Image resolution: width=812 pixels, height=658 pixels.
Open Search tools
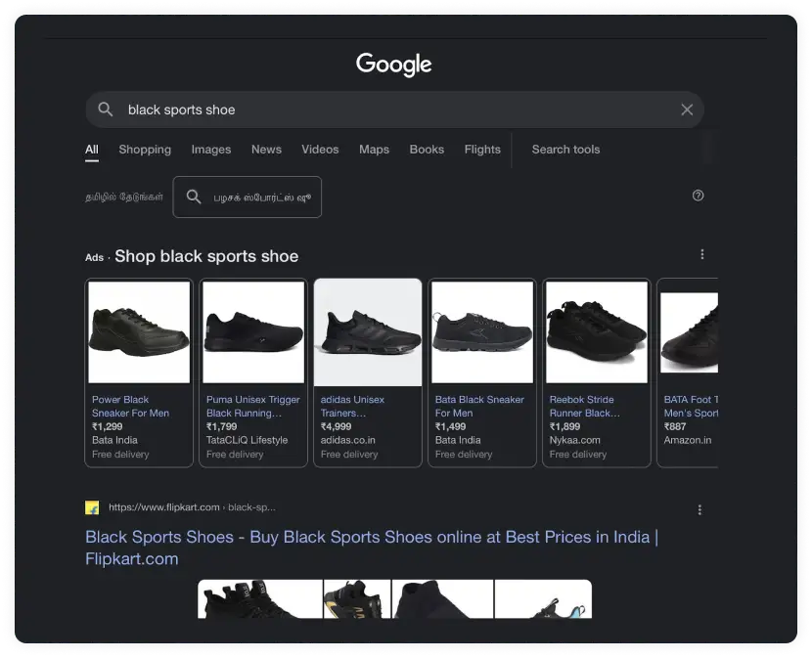[x=565, y=150]
